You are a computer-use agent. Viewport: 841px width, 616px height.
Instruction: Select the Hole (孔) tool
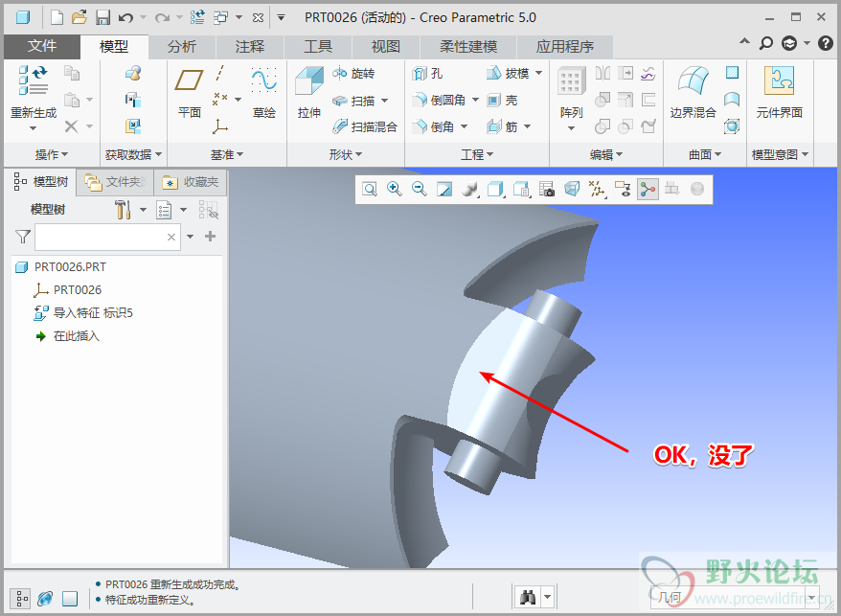click(427, 74)
